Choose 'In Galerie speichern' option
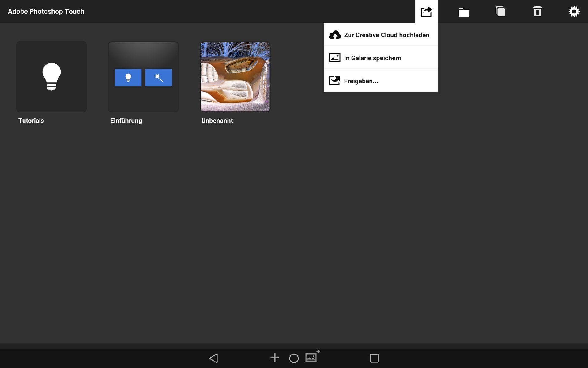Image resolution: width=588 pixels, height=368 pixels. tap(381, 58)
